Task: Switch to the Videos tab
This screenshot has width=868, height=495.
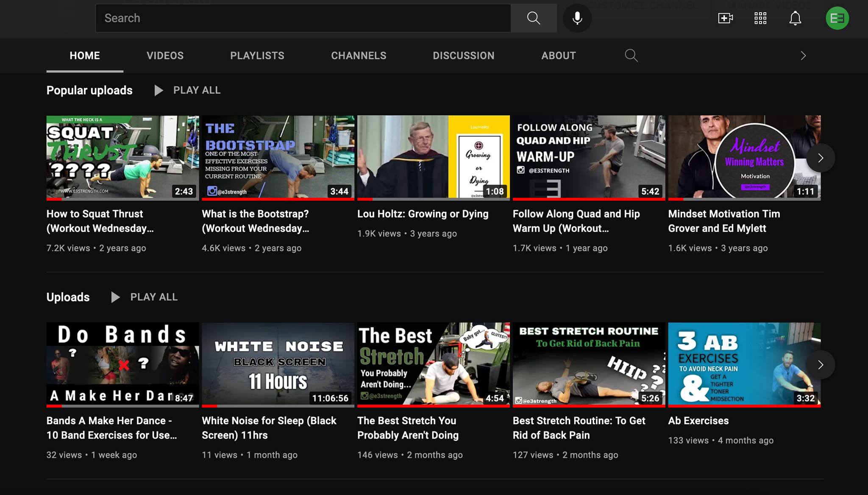Action: coord(165,56)
